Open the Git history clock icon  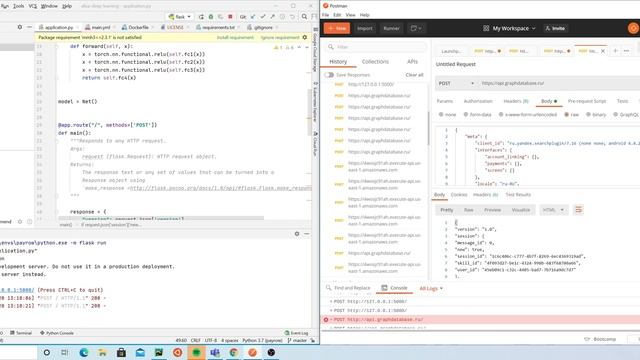[x=282, y=17]
